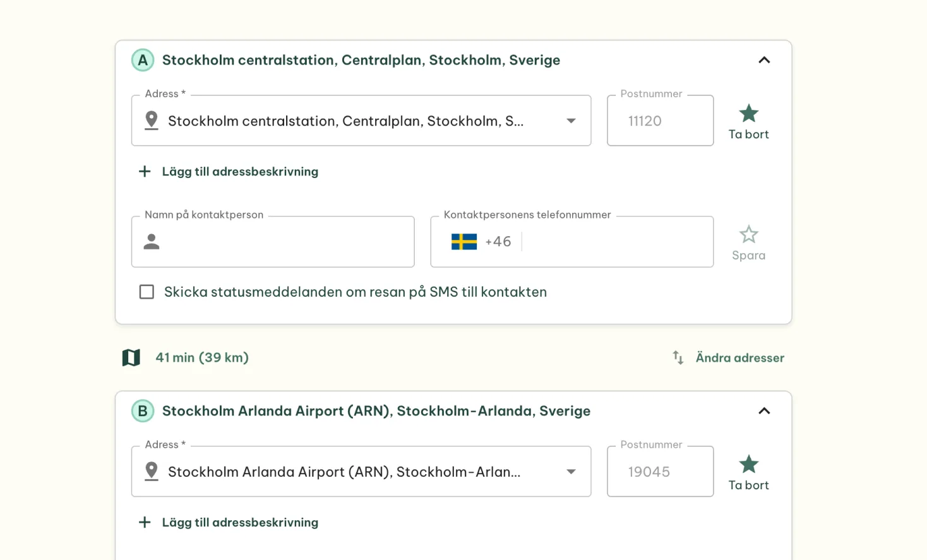Click the Namn på kontaktperson field
Viewport: 927px width, 560px height.
(x=284, y=242)
